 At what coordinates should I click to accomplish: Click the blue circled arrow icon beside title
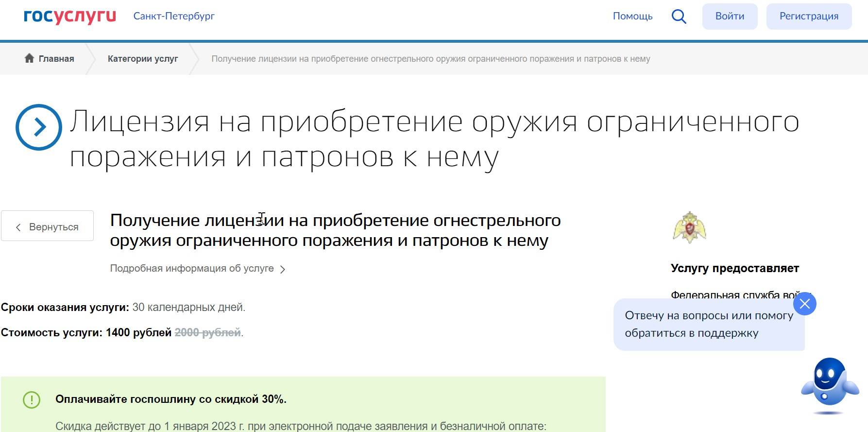(39, 127)
